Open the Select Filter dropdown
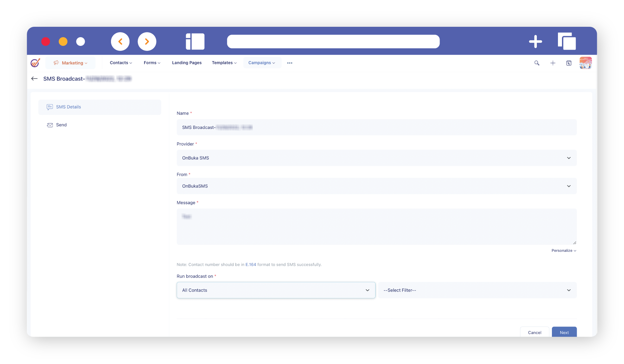 (477, 290)
